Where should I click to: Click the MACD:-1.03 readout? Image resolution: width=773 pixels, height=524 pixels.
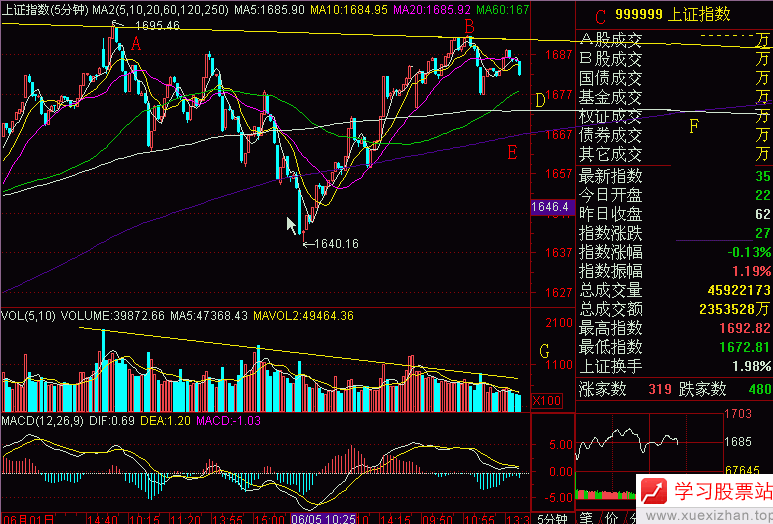(x=228, y=421)
